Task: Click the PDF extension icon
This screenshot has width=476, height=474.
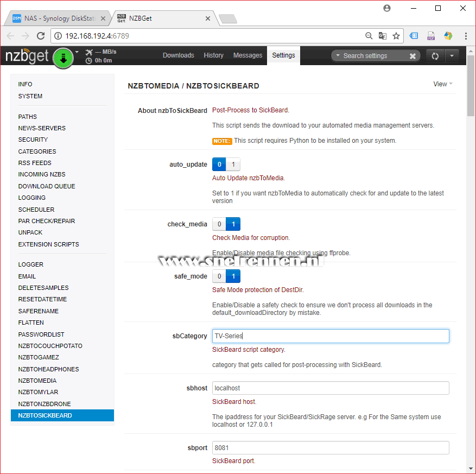Action: (x=431, y=36)
